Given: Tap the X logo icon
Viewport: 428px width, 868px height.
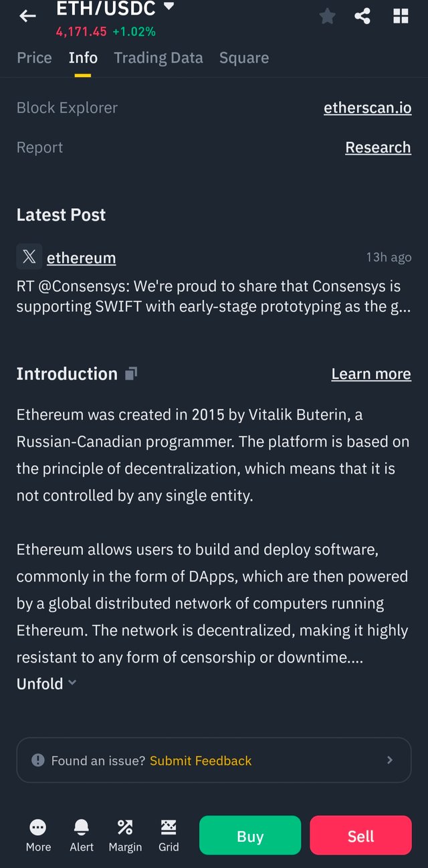Looking at the screenshot, I should click(29, 257).
